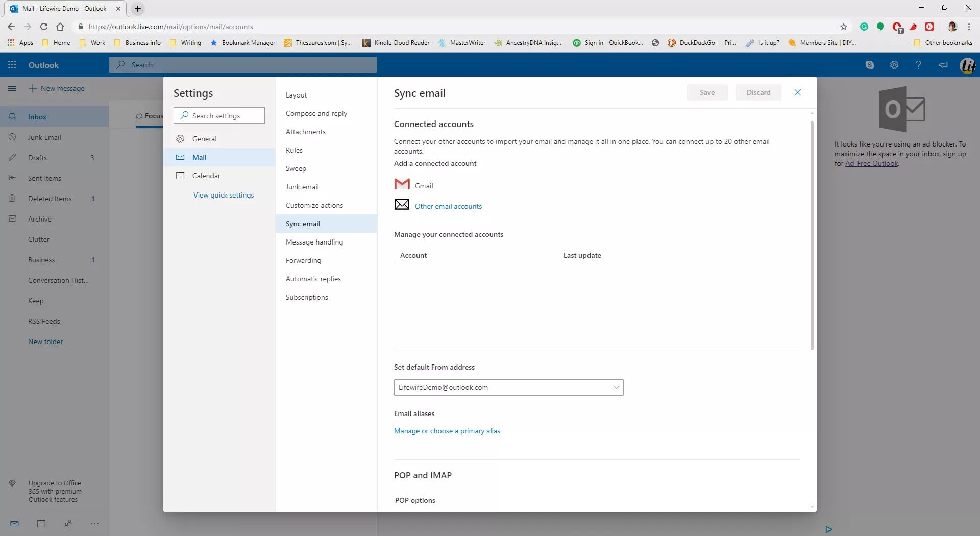Open the Deleted Items folder
Viewport: 980px width, 536px height.
(54, 198)
